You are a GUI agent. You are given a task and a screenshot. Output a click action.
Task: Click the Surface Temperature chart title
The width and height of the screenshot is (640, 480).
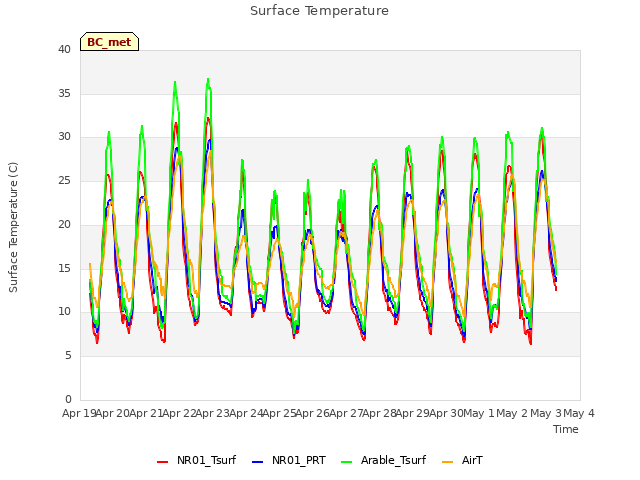pos(319,11)
